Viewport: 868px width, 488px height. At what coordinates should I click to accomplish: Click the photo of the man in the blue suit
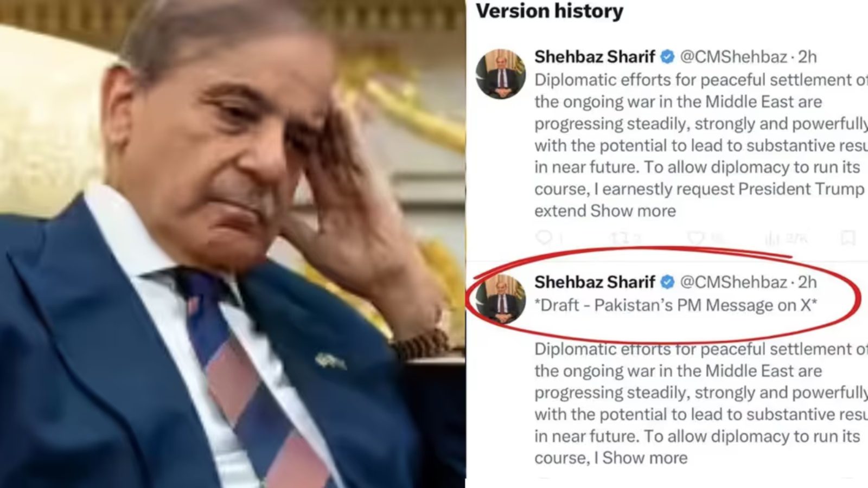233,244
